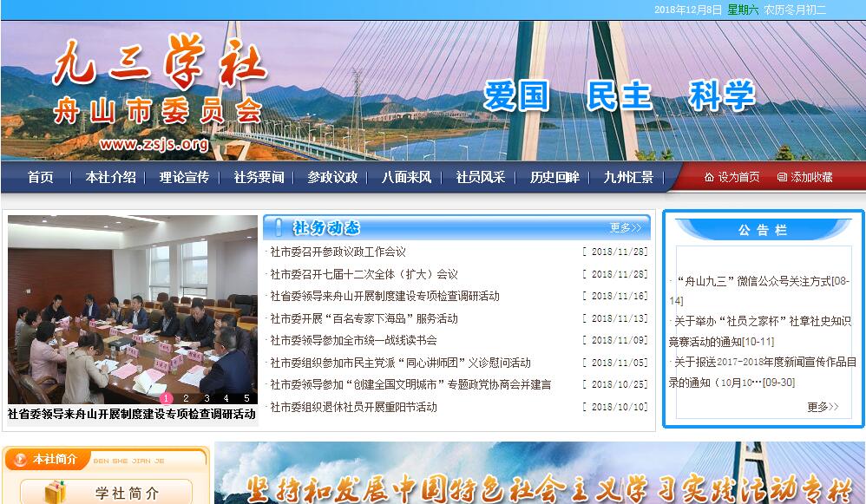This screenshot has height=504, width=866.
Task: Expand 更多 in 公告栏 panel
Action: click(822, 406)
